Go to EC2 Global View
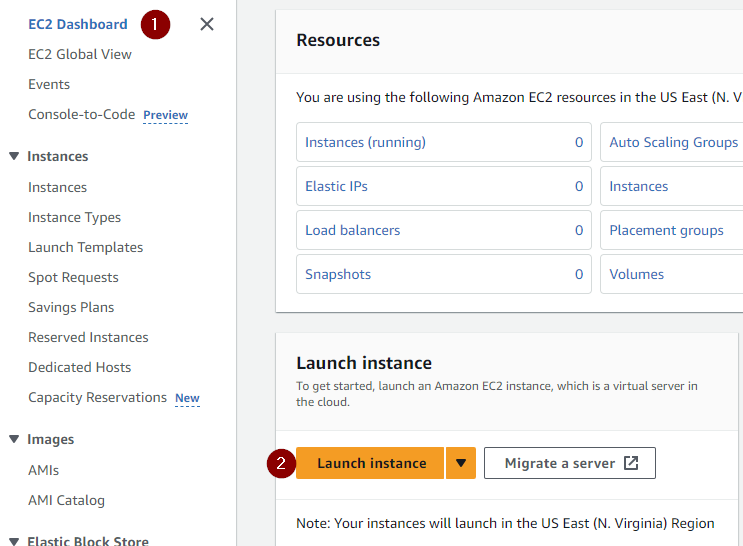 pyautogui.click(x=80, y=54)
